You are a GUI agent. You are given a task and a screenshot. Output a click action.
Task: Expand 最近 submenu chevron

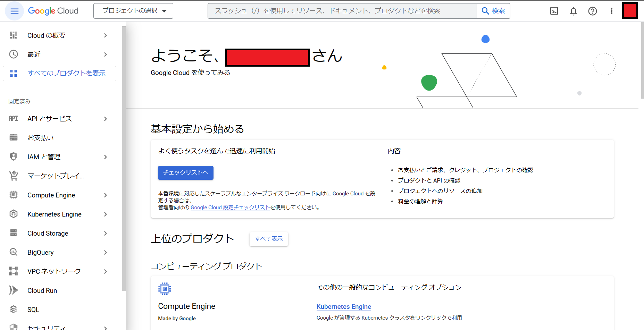pos(106,54)
